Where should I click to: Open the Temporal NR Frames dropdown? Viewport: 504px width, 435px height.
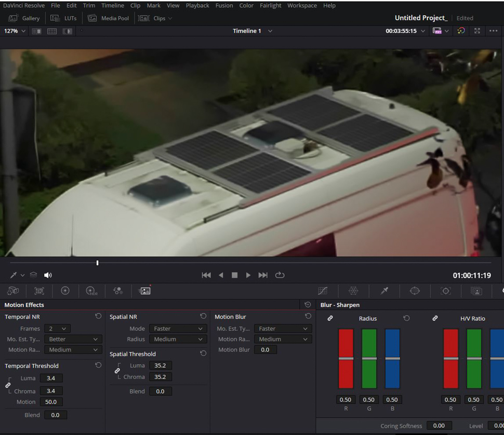pyautogui.click(x=58, y=329)
